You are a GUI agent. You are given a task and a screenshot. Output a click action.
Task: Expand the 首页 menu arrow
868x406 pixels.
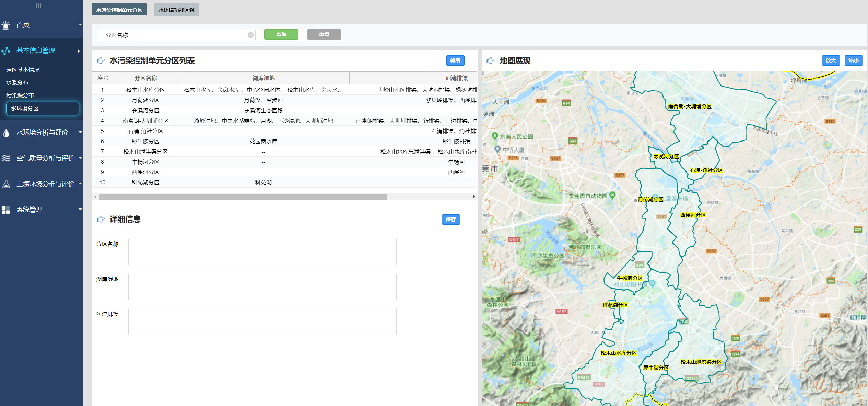point(80,25)
